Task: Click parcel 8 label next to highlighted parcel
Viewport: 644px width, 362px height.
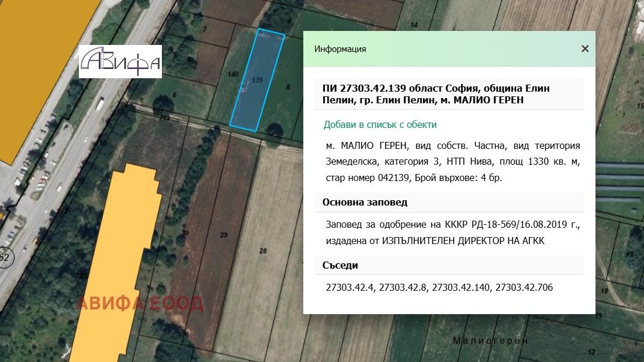Action: [x=288, y=87]
